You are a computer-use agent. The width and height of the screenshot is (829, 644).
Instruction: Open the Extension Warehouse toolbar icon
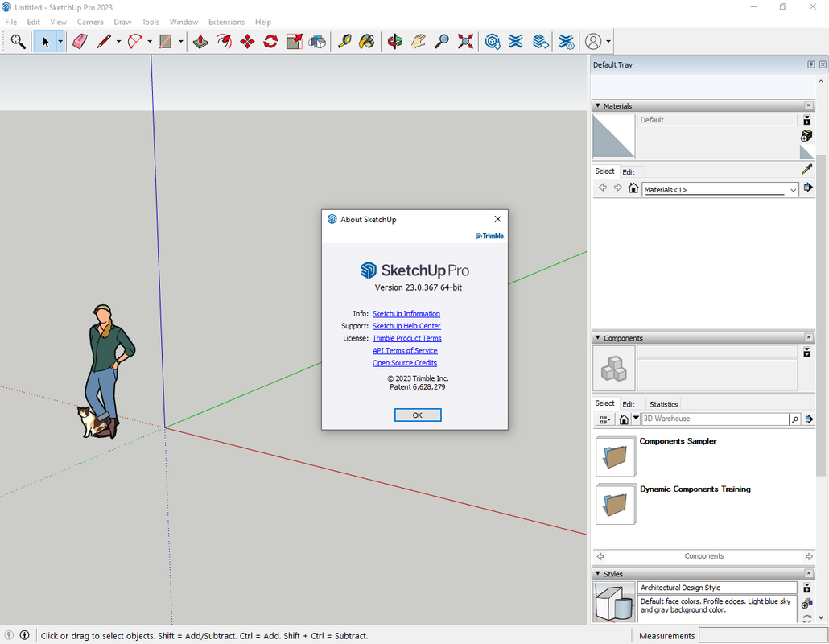[x=516, y=42]
